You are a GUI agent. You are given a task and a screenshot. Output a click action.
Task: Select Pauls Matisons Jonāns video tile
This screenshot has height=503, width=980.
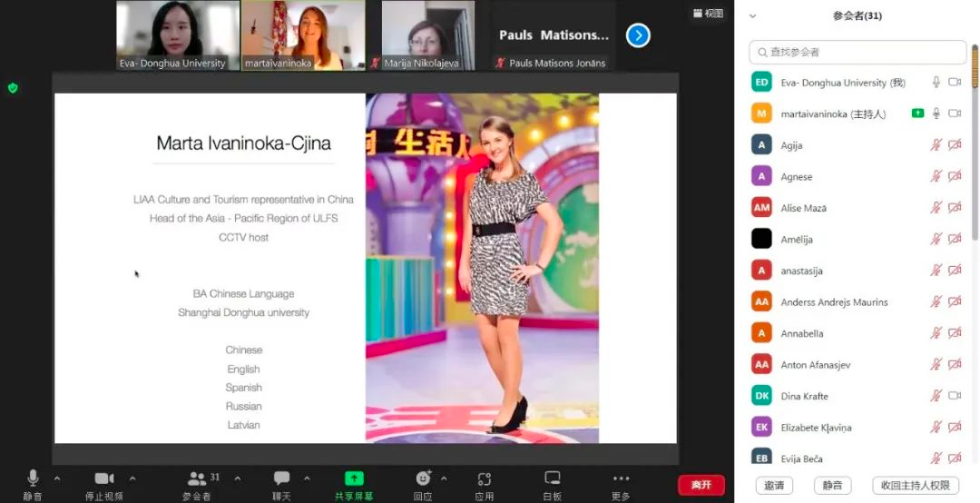pos(554,35)
